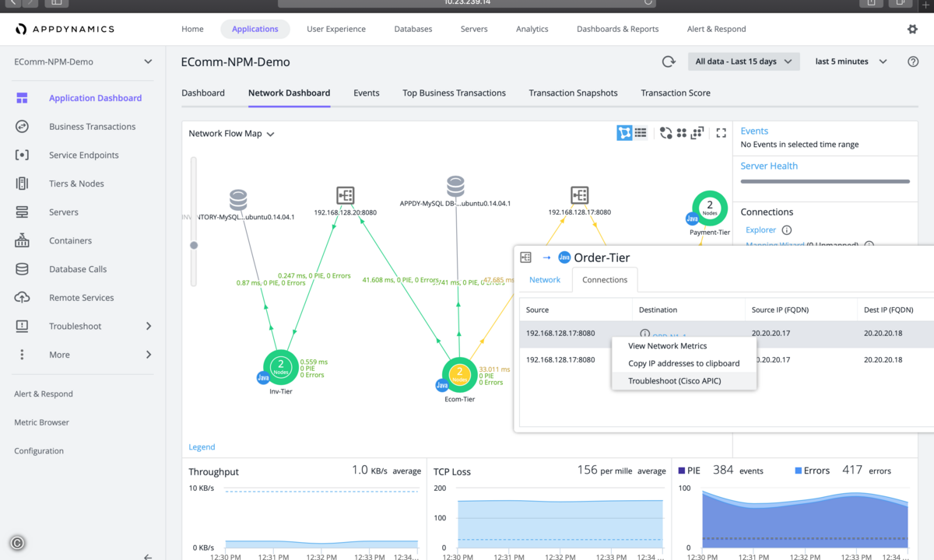934x560 pixels.
Task: Click the auto-fit nodes layout icon
Action: coord(697,133)
